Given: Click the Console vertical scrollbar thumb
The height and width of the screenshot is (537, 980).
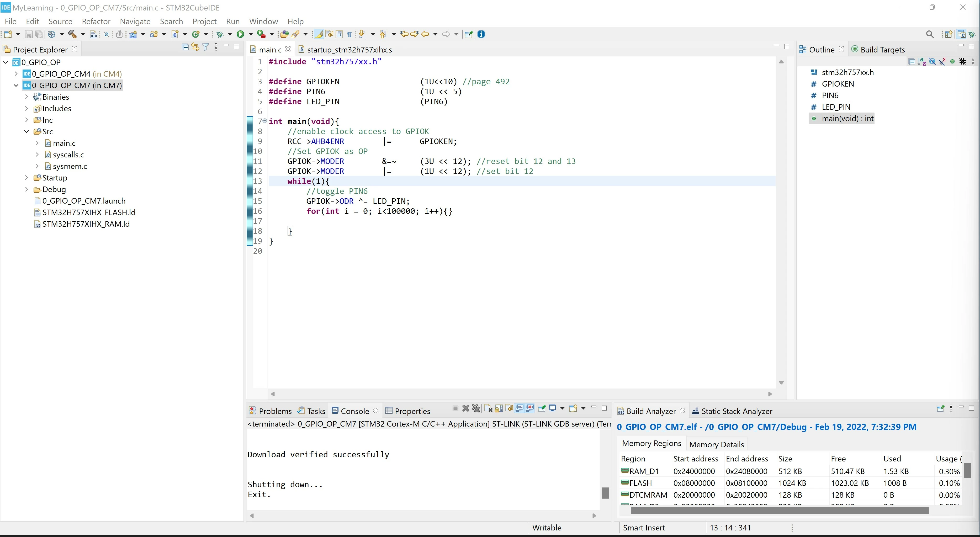Looking at the screenshot, I should click(x=605, y=493).
